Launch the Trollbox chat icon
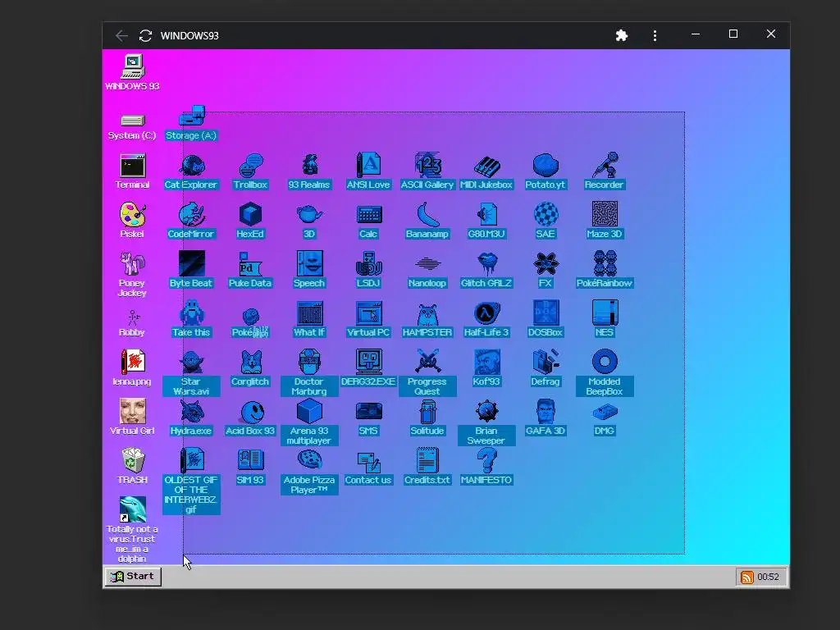Viewport: 840px width, 630px height. tap(250, 166)
